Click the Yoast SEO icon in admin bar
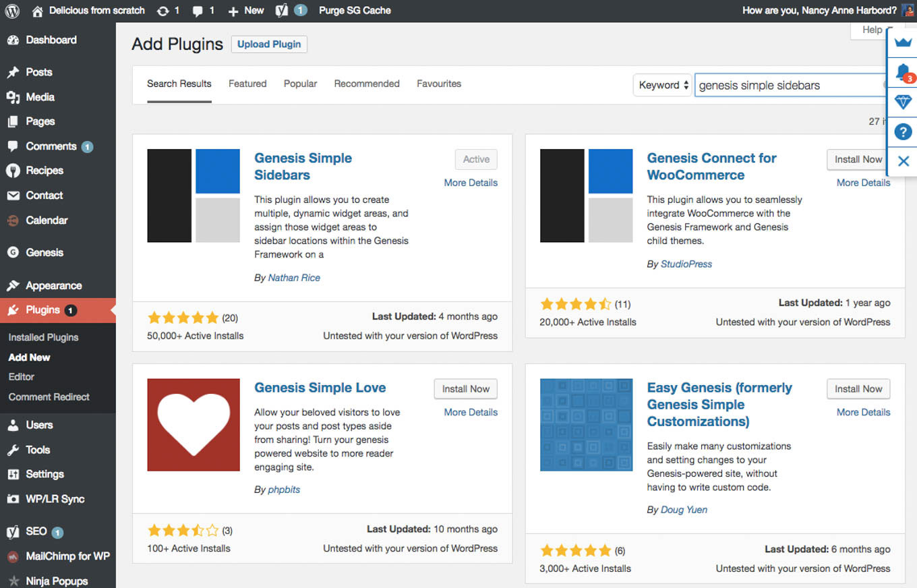Screen dimensions: 917x588 282,11
